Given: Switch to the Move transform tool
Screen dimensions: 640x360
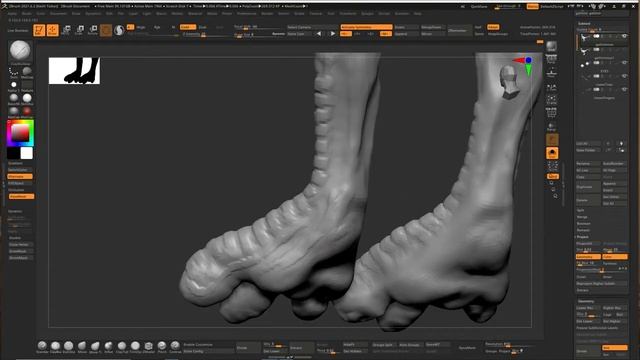Looking at the screenshot, I should point(66,30).
